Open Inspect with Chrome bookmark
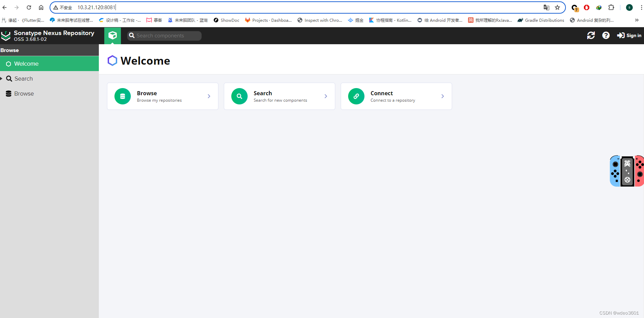The width and height of the screenshot is (644, 318). point(320,20)
